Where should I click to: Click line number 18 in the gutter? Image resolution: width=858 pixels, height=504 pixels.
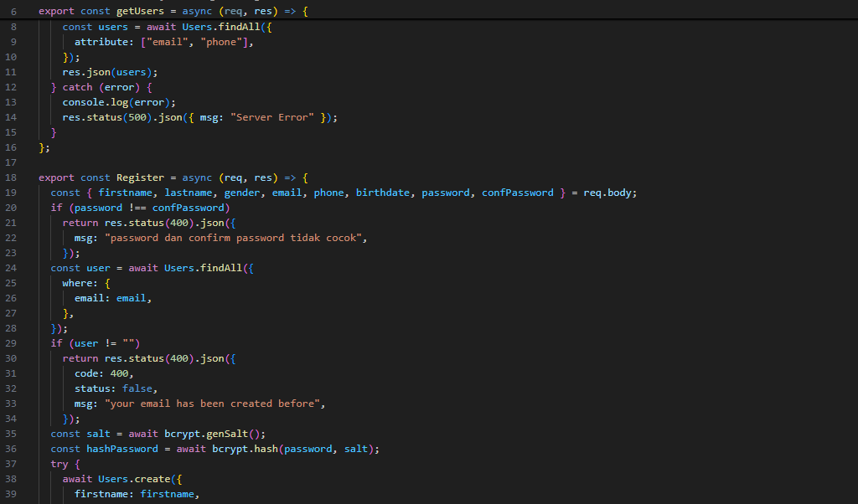(12, 177)
